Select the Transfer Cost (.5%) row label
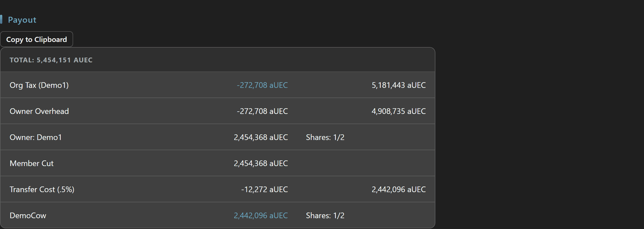This screenshot has width=644, height=229. point(42,189)
